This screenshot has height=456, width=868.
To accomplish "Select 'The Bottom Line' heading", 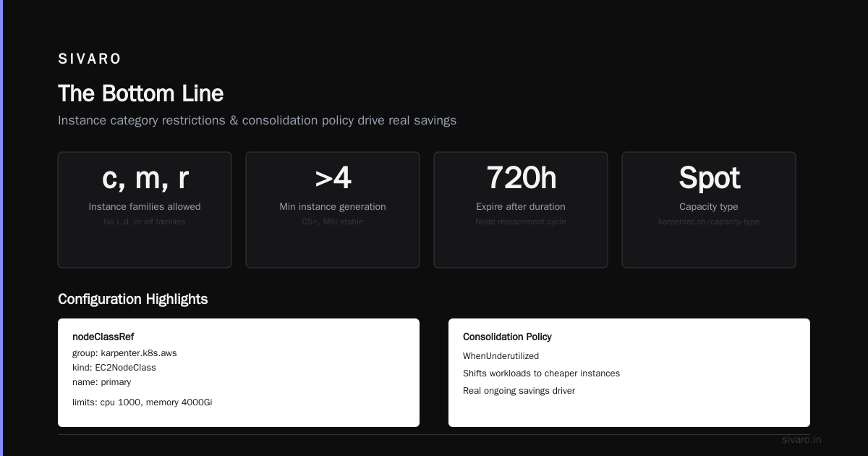I will pos(140,93).
